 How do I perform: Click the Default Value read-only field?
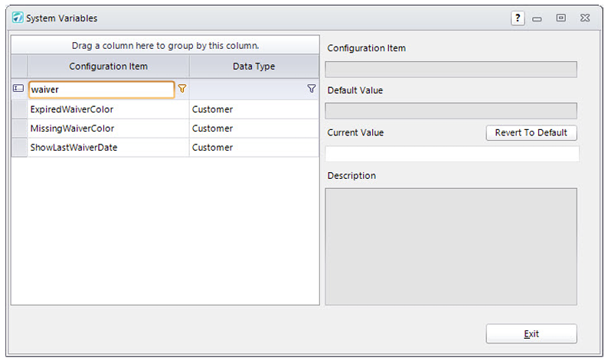[451, 111]
